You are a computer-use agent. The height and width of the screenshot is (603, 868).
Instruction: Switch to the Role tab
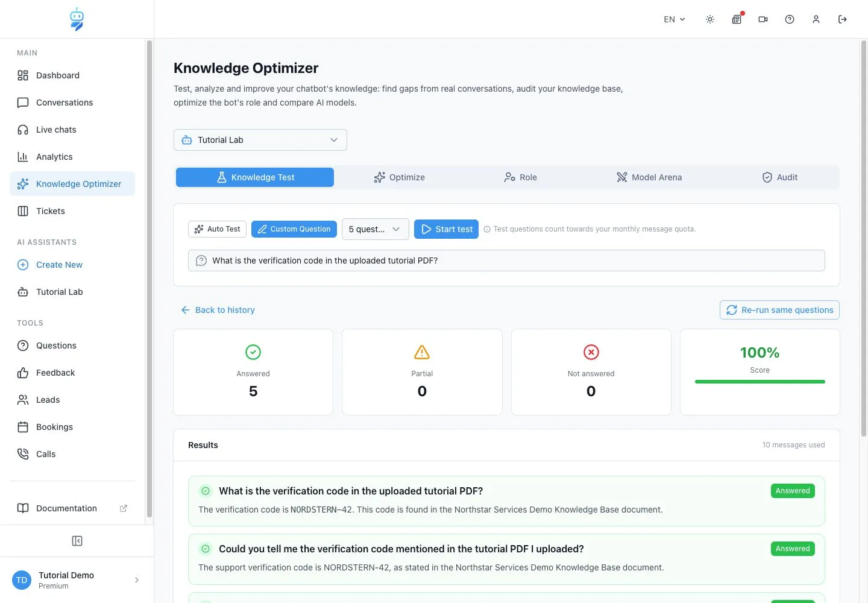click(520, 177)
